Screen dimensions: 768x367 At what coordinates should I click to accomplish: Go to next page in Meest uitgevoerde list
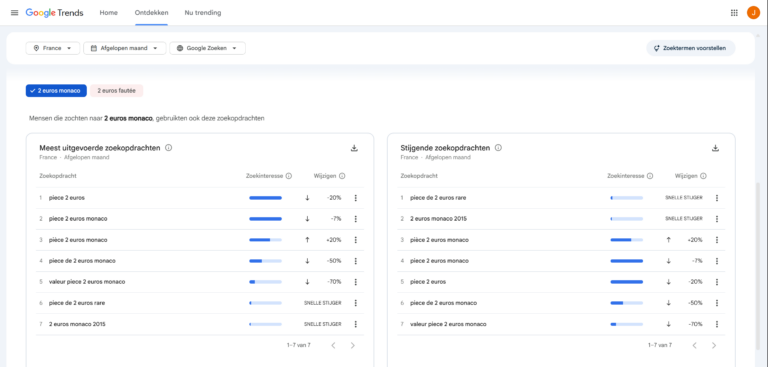coord(353,345)
